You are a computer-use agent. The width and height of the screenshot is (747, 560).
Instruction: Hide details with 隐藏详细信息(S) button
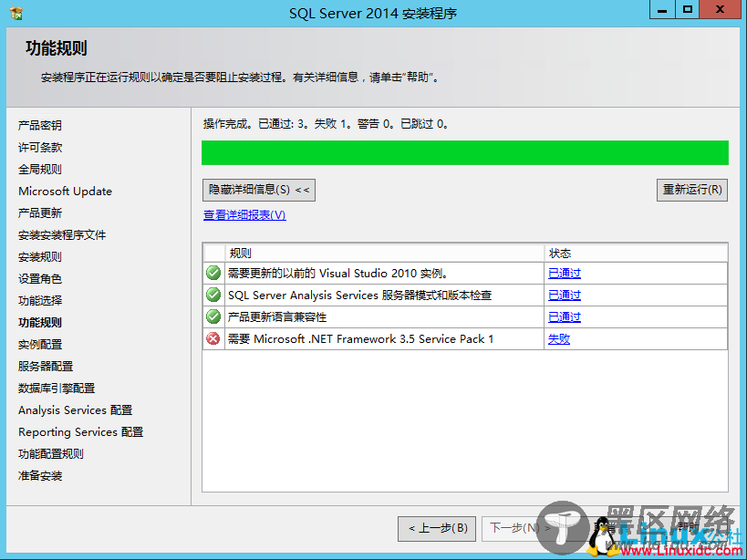pos(259,190)
